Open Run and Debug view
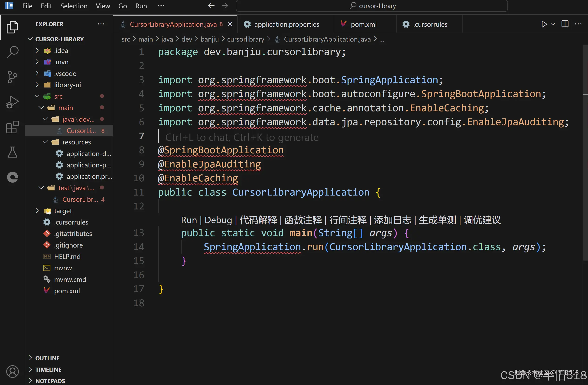This screenshot has width=588, height=385. point(12,102)
